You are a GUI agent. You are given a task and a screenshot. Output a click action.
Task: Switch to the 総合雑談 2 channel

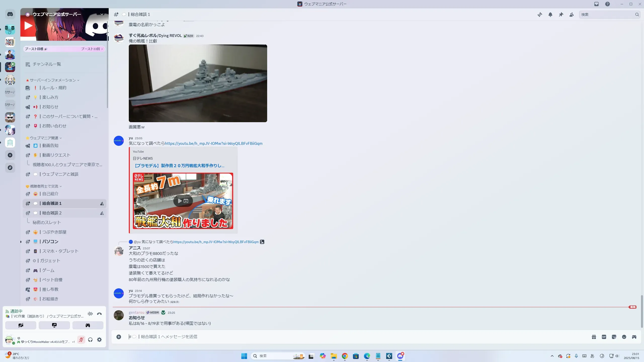point(52,213)
